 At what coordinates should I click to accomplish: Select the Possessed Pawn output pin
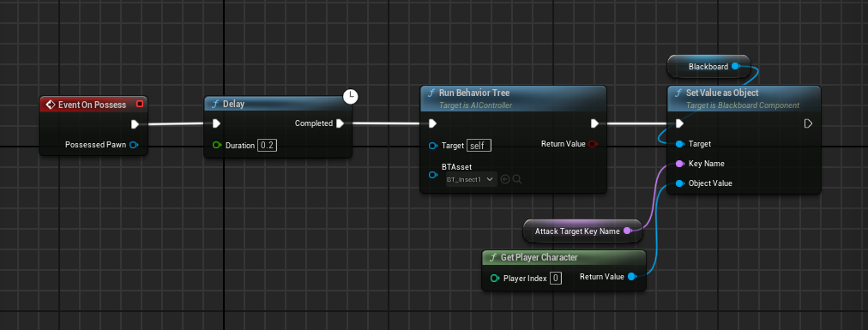click(134, 145)
